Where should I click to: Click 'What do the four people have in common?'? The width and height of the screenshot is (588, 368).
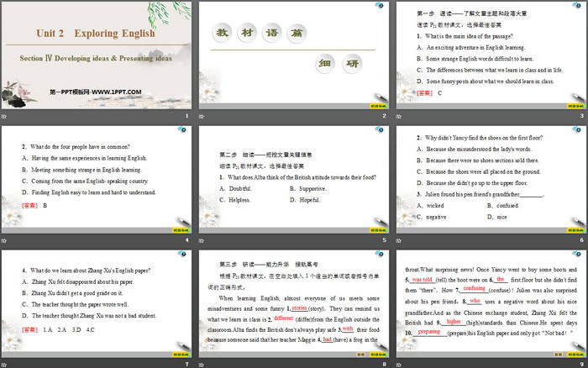[81, 147]
